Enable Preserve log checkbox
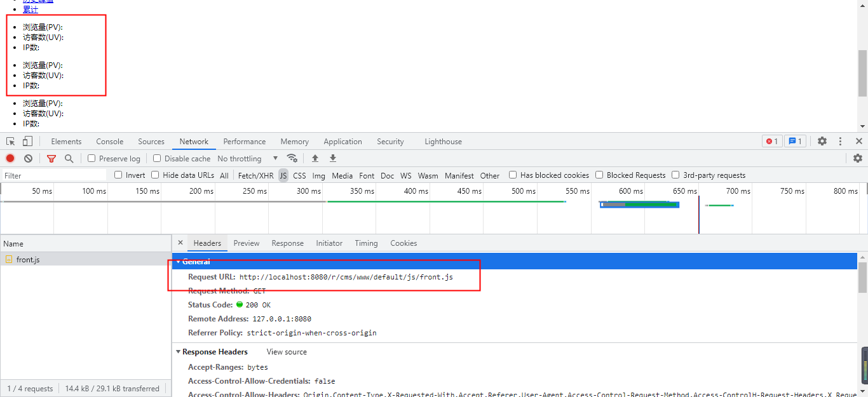Viewport: 868px width, 397px height. [92, 159]
